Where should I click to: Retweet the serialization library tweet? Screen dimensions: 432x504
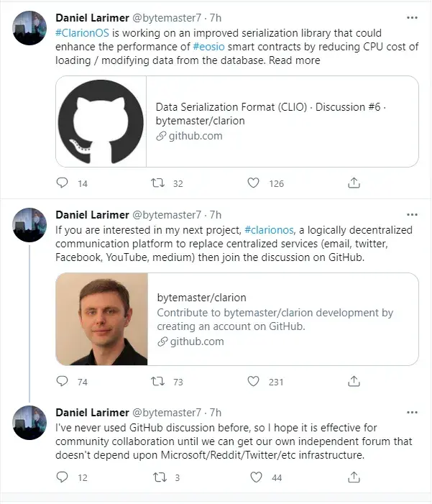pos(157,183)
